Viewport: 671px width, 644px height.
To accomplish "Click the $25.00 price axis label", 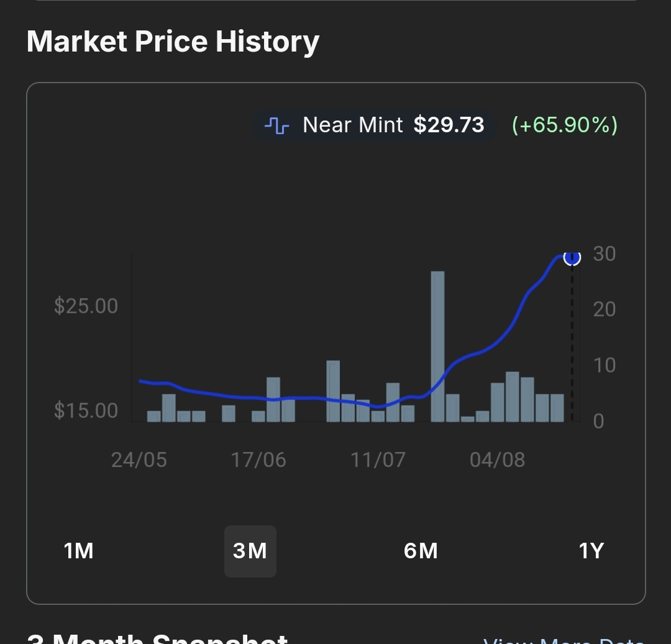I will 86,306.
